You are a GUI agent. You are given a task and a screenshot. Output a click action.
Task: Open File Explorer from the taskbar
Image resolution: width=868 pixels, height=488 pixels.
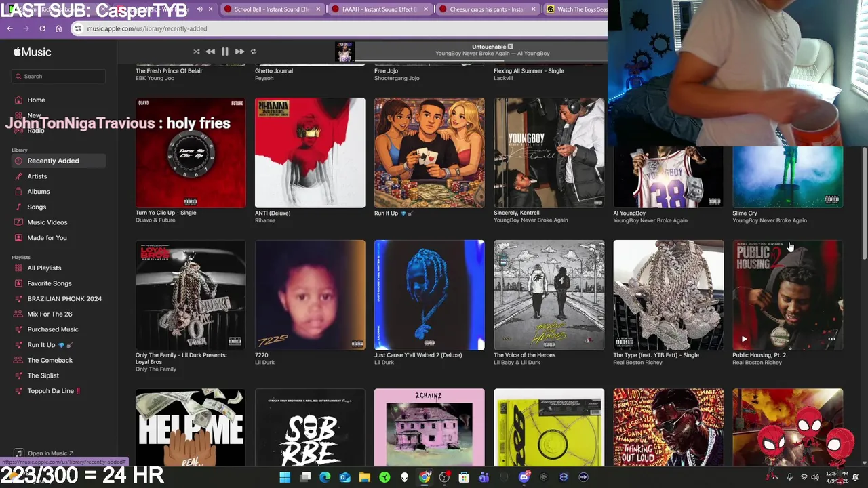pyautogui.click(x=365, y=477)
